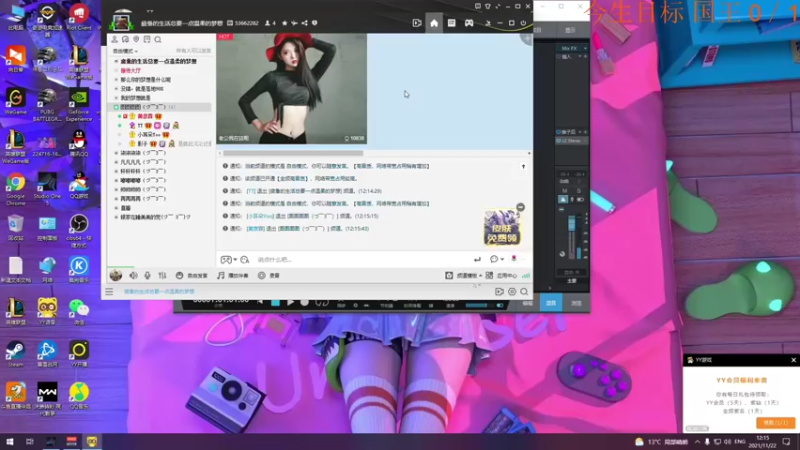The width and height of the screenshot is (800, 450).
Task: Open the gamepad games icon in YY header
Action: tap(469, 23)
